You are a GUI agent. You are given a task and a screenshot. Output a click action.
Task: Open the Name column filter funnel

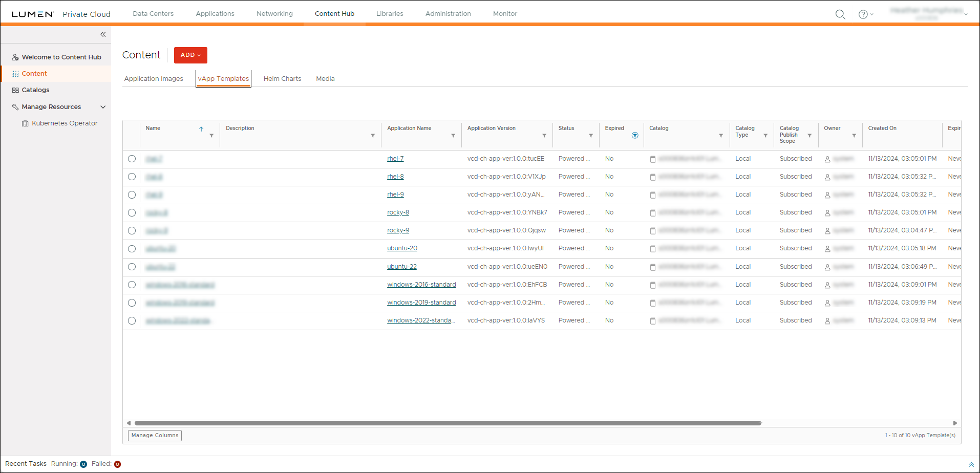pyautogui.click(x=211, y=136)
